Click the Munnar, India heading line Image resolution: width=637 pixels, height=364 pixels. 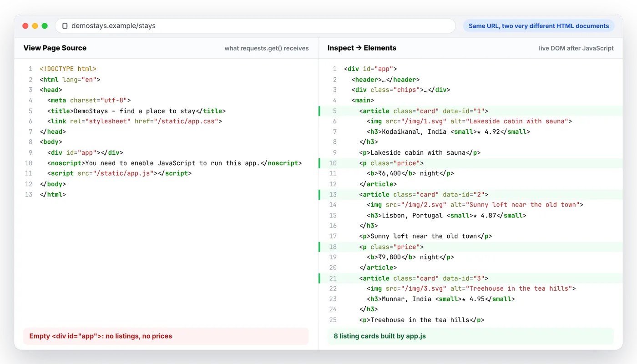point(441,299)
